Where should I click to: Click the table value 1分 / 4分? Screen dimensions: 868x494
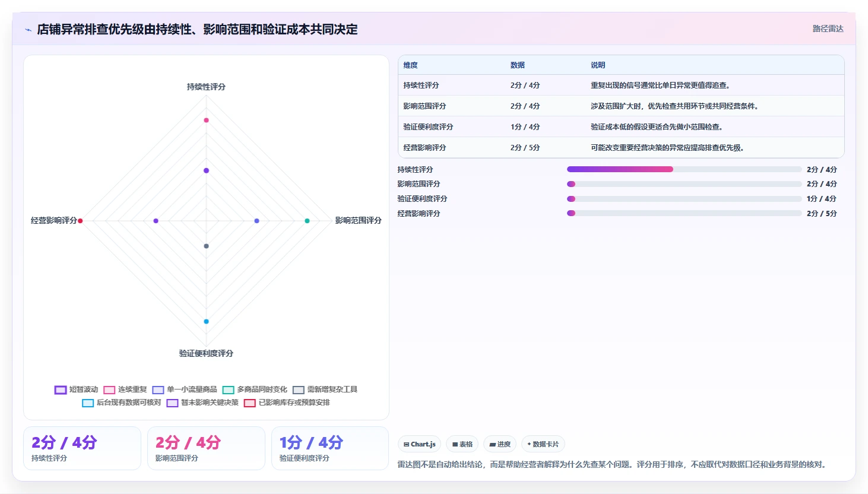pos(525,127)
